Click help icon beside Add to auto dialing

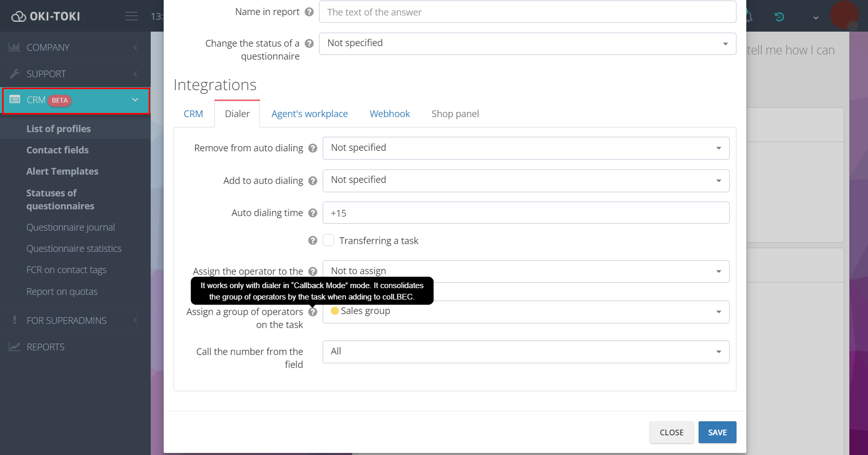coord(313,181)
